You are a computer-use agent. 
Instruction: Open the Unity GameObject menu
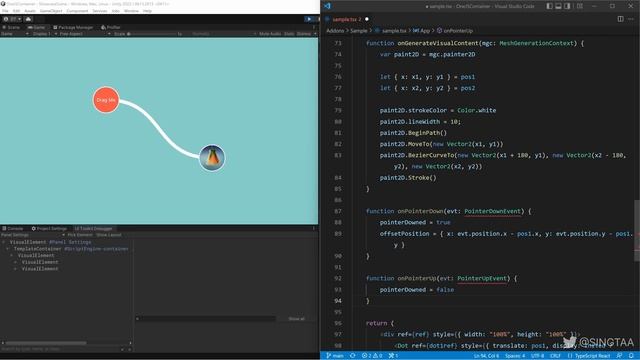click(51, 11)
